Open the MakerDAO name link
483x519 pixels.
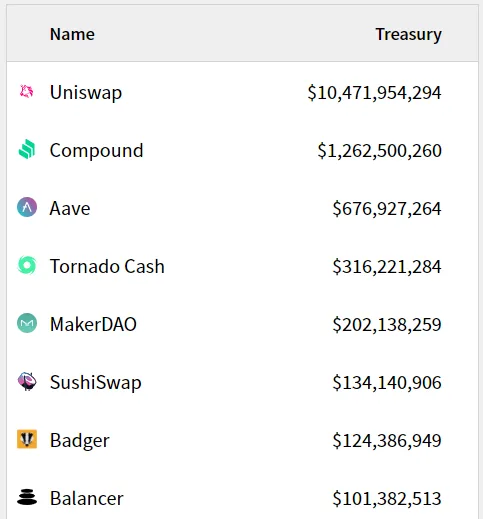click(93, 324)
